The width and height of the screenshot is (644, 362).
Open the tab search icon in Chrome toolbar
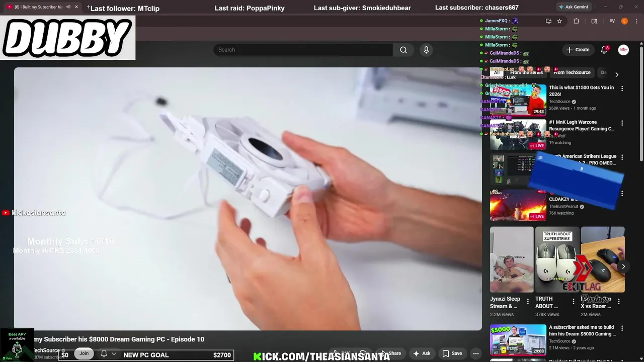594,21
